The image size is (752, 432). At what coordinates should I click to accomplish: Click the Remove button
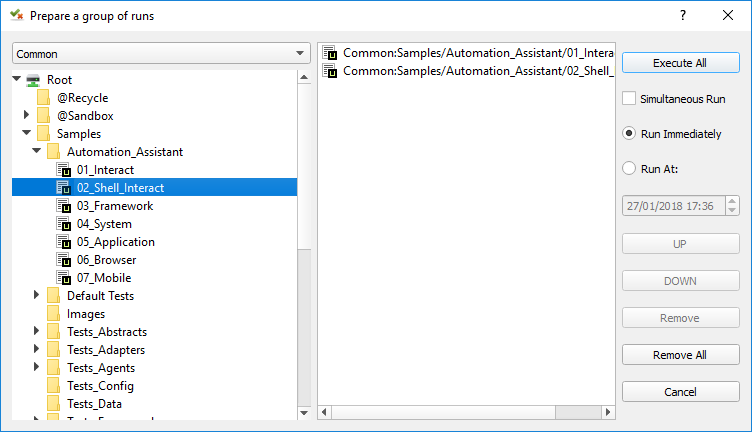pyautogui.click(x=681, y=317)
